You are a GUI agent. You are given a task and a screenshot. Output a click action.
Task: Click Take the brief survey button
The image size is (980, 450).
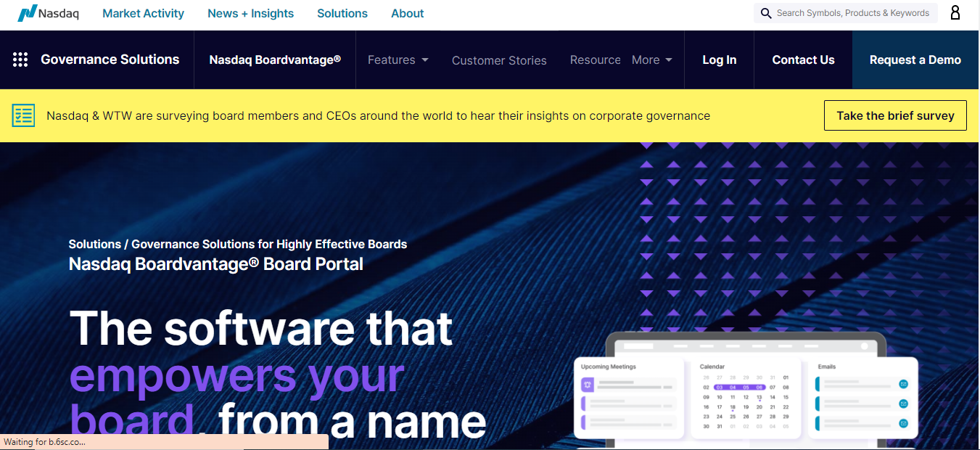point(895,115)
